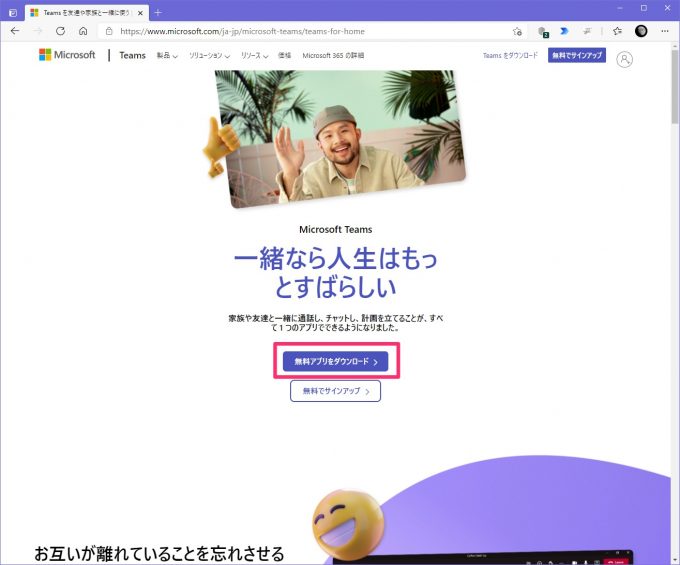
Task: Expand the 製品 menu
Action: [x=167, y=56]
